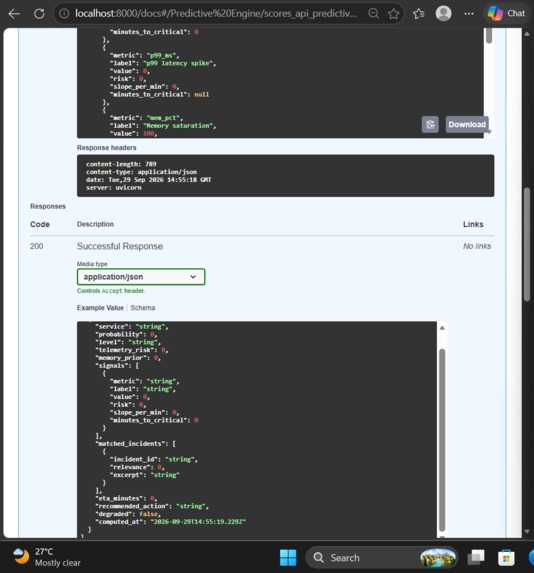Click the address bar URL field
The width and height of the screenshot is (534, 573).
pos(216,14)
